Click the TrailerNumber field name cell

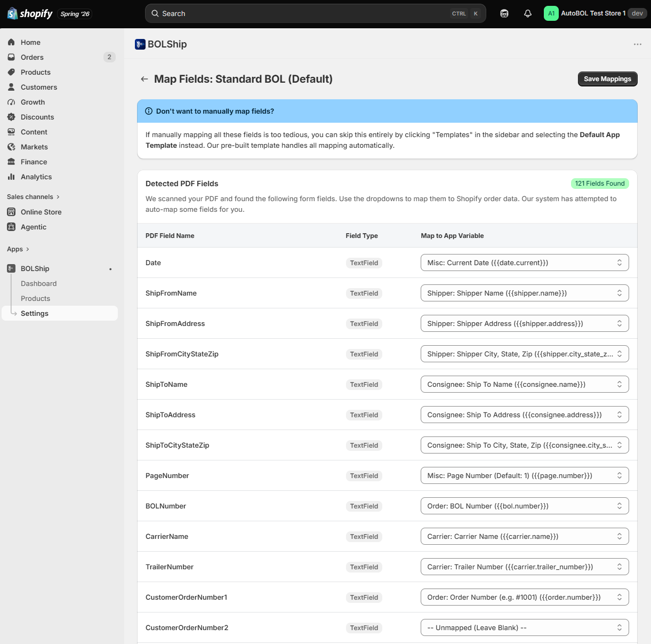[x=170, y=567]
